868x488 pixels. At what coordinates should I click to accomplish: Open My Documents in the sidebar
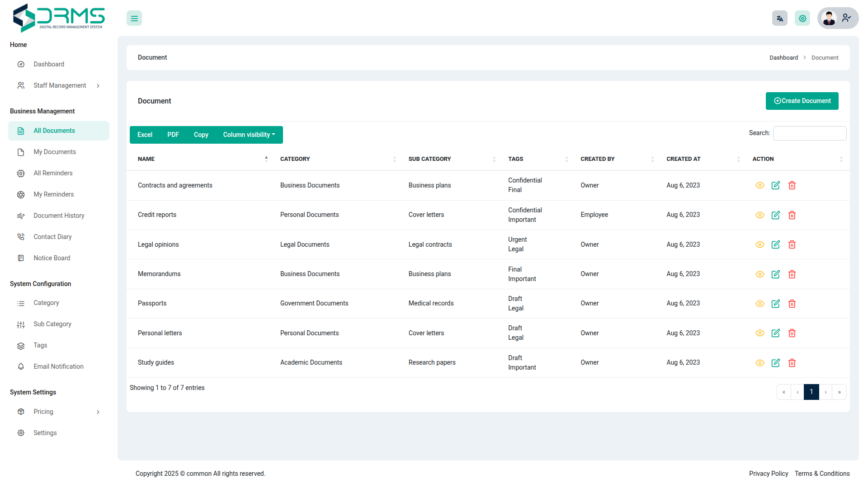(54, 152)
